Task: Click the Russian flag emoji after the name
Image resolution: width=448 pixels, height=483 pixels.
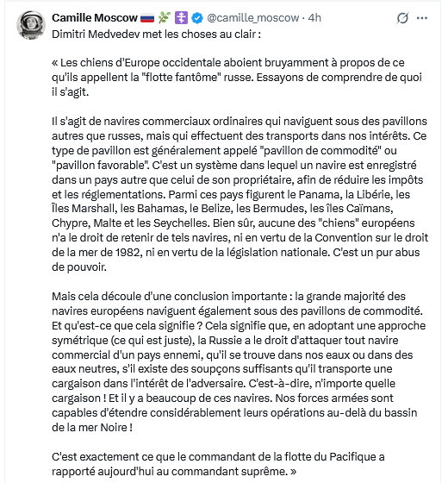Action: (147, 18)
